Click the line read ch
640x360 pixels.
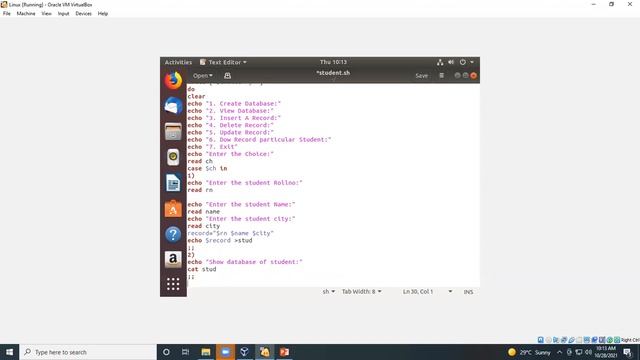click(x=200, y=161)
